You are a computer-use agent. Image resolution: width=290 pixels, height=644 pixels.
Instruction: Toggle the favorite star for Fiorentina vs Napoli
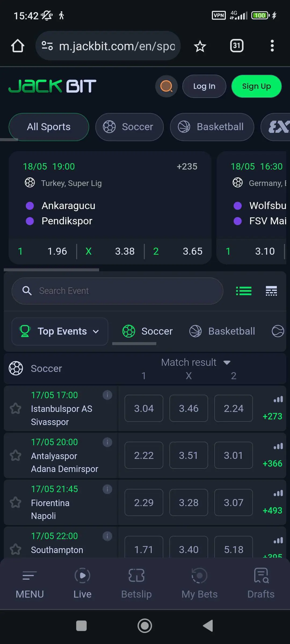16,502
